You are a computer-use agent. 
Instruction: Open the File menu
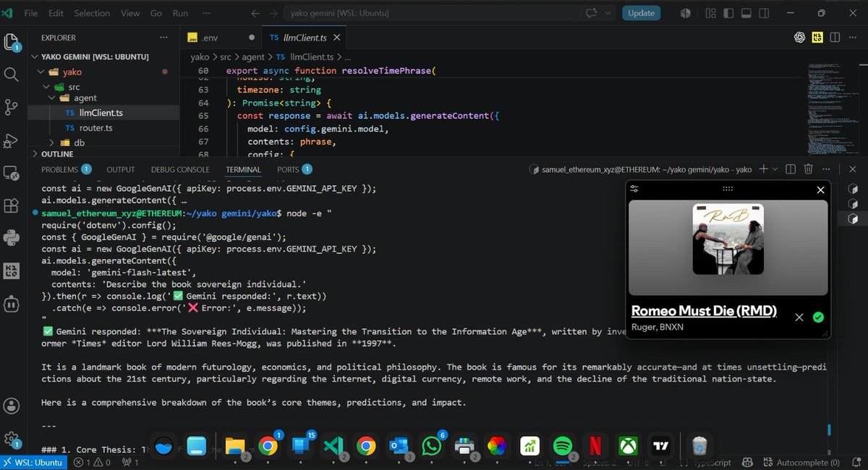(31, 13)
